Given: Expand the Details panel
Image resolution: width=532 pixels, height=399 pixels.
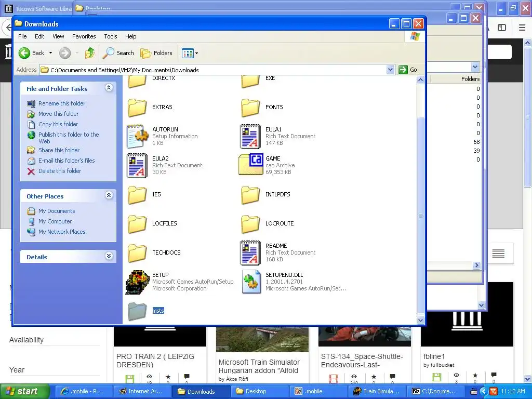Looking at the screenshot, I should point(109,256).
